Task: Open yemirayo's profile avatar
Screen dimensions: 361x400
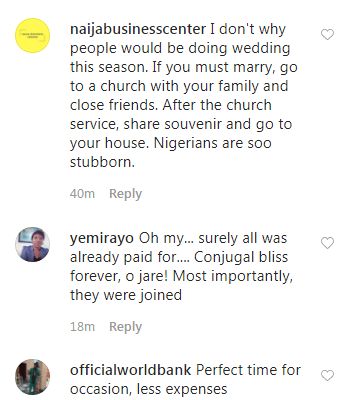Action: [x=33, y=244]
